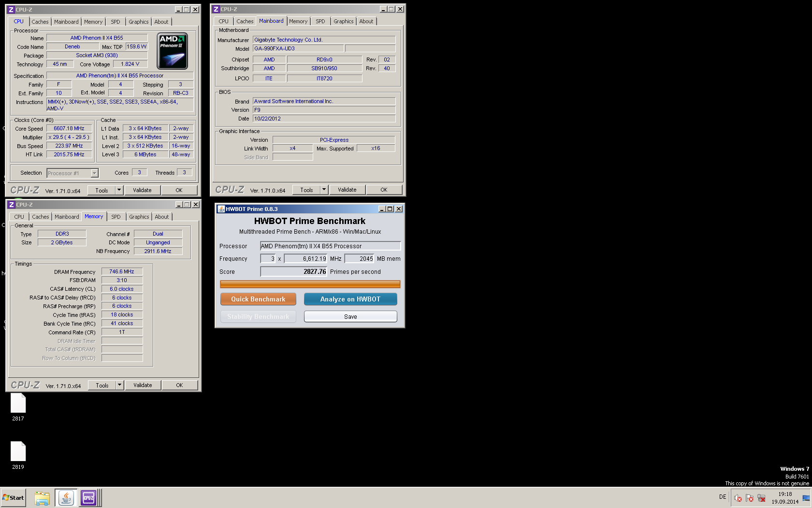Click the Java HWBOT Prime taskbar icon
Image resolution: width=812 pixels, height=508 pixels.
(66, 498)
